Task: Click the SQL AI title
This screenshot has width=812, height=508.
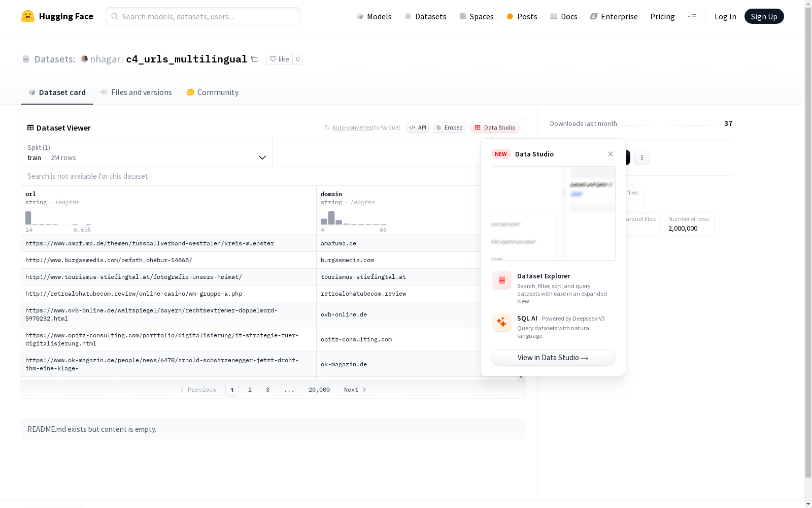Action: 527,318
